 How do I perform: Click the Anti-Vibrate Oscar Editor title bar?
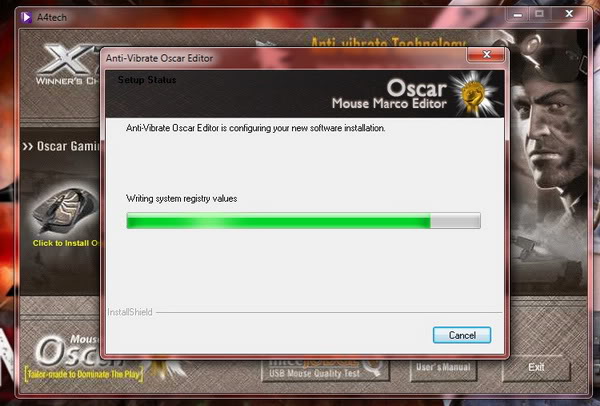click(283, 58)
